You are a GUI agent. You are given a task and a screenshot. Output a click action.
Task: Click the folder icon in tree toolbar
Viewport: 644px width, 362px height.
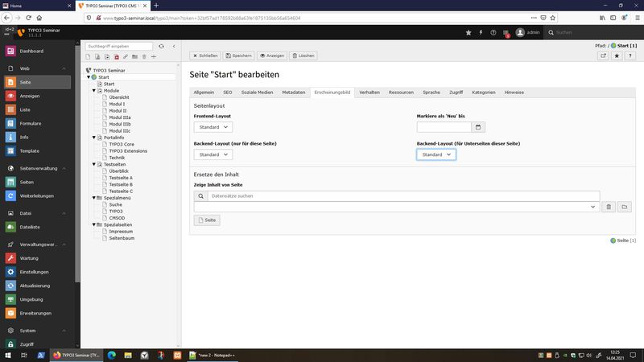tap(134, 56)
